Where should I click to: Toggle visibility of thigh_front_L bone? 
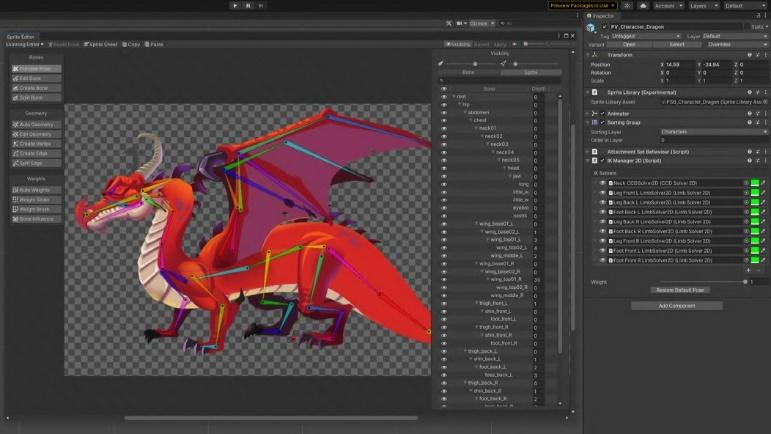coord(444,303)
